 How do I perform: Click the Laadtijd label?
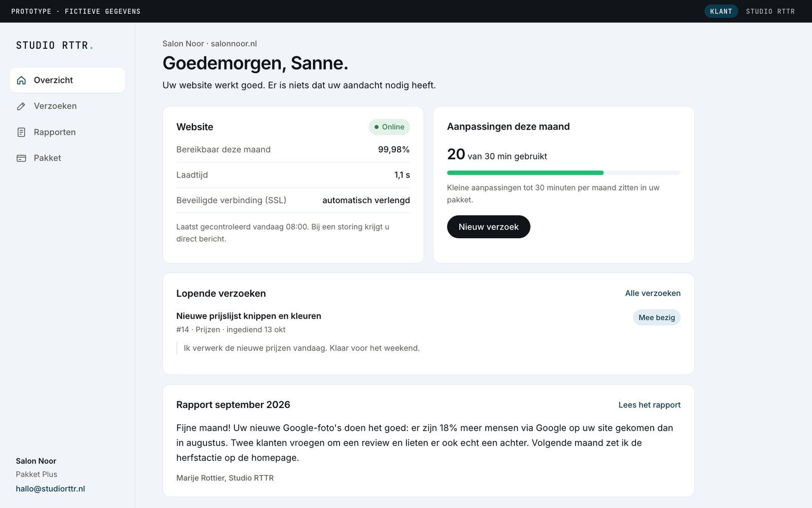192,175
